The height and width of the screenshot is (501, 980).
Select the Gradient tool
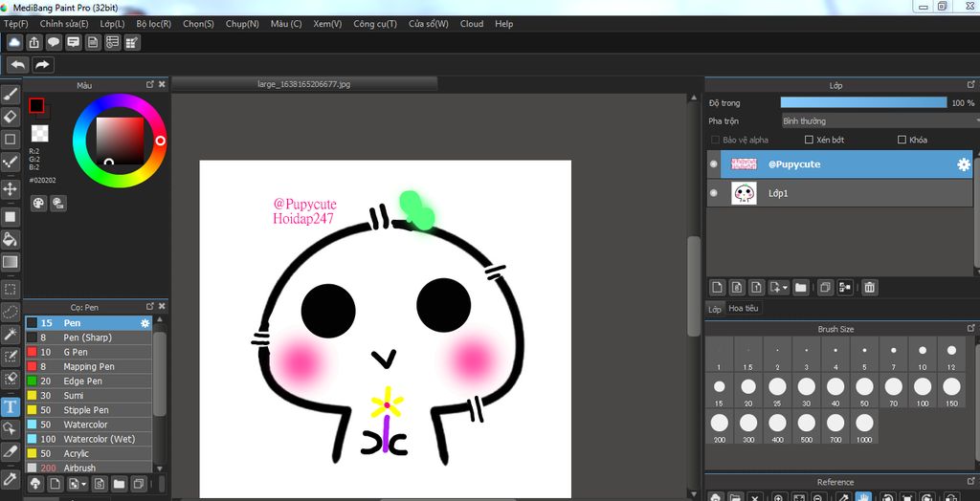[11, 262]
